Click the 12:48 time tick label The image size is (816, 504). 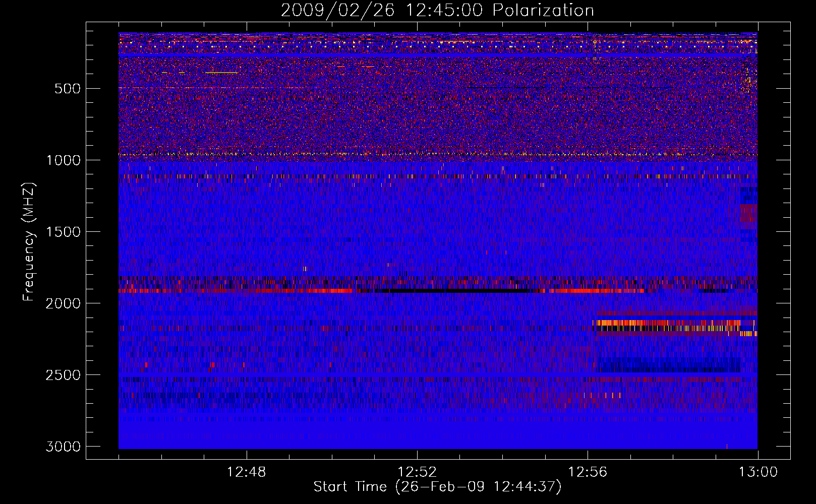(x=247, y=472)
